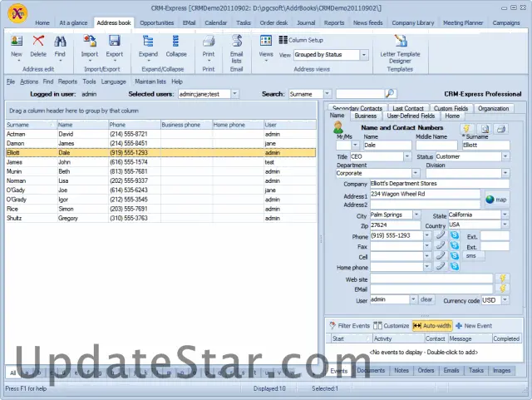Open the Currency code USD dropdown

506,299
